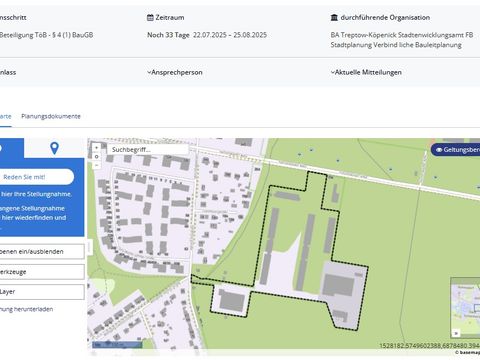Switch to the Planungsdokumente tab
Viewport: 480px width, 360px height.
coord(51,116)
